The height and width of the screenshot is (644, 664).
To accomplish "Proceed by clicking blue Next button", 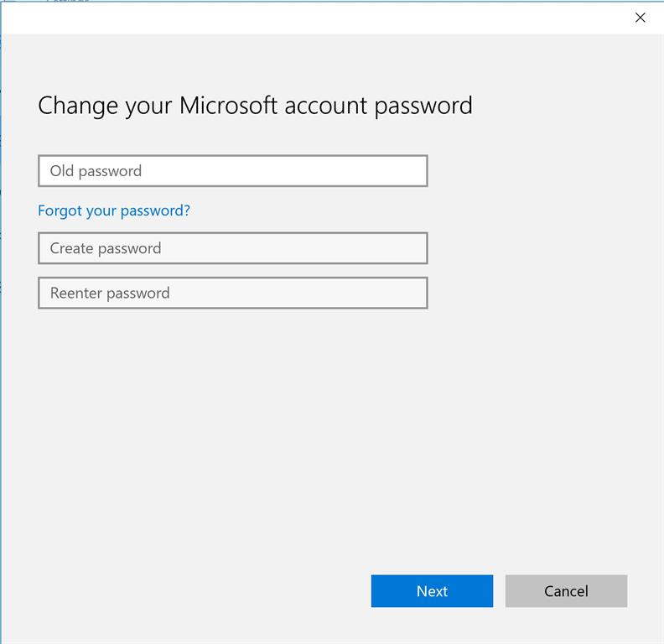I will tap(432, 591).
